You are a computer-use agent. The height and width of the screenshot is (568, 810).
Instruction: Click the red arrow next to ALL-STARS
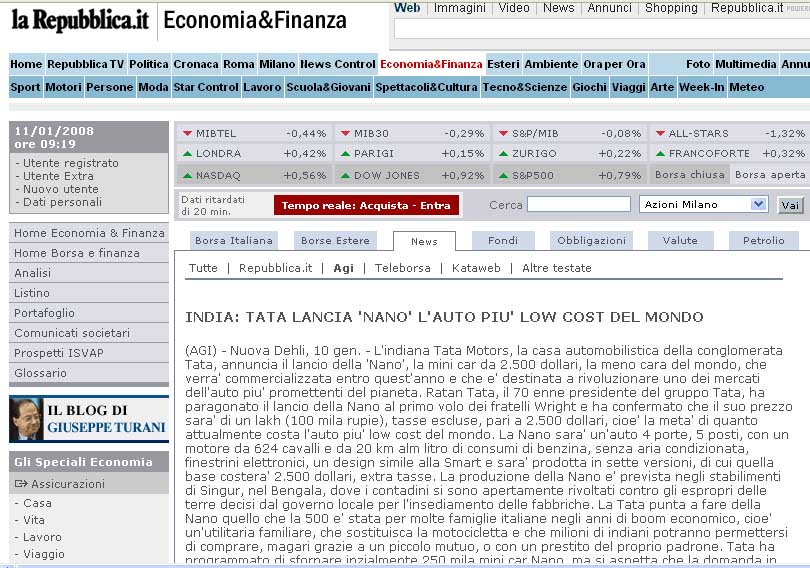[659, 133]
